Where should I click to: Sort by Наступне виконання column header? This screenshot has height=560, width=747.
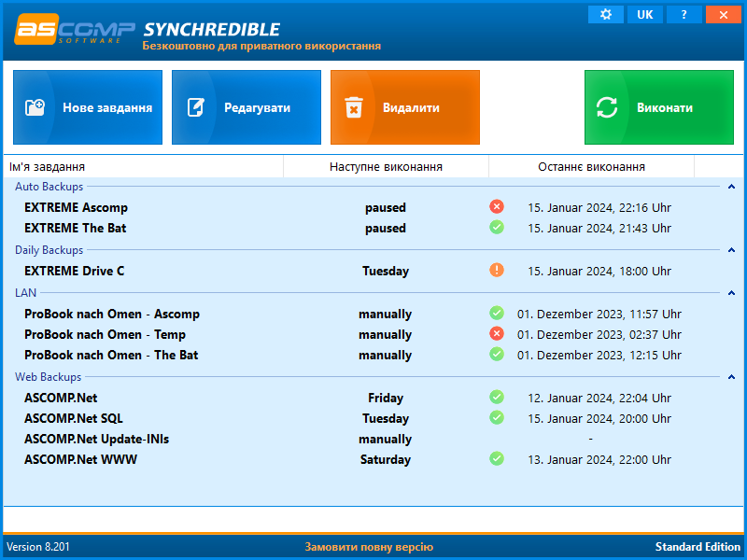pyautogui.click(x=386, y=167)
